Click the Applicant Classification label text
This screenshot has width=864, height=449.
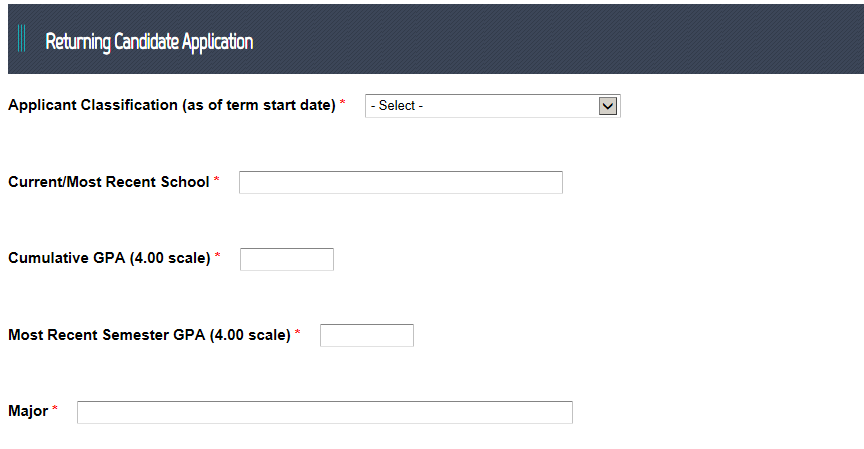pos(171,105)
